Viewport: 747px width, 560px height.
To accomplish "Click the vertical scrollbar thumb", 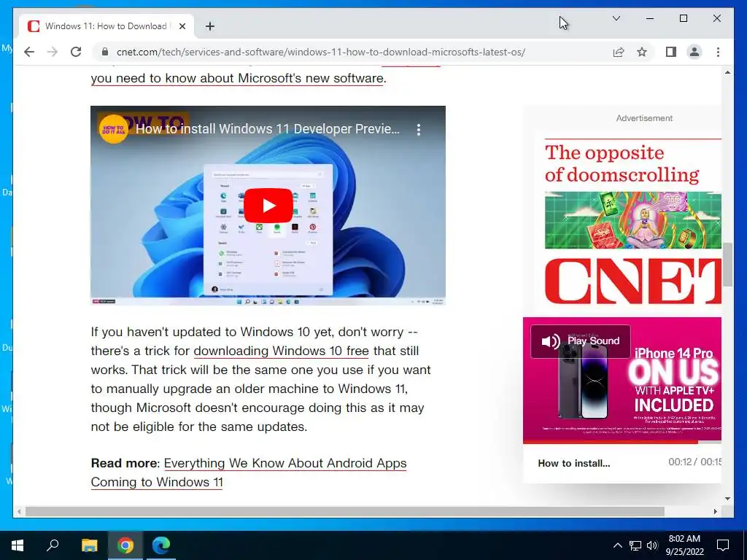I will click(727, 265).
